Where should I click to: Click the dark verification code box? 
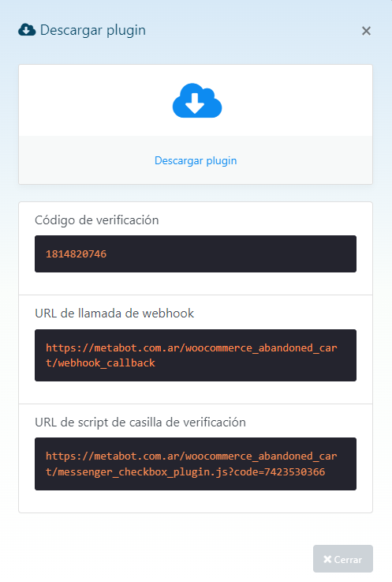(x=196, y=253)
